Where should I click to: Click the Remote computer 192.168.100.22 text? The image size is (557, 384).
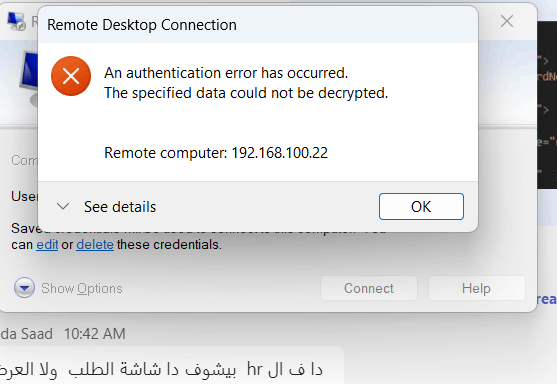(x=216, y=153)
